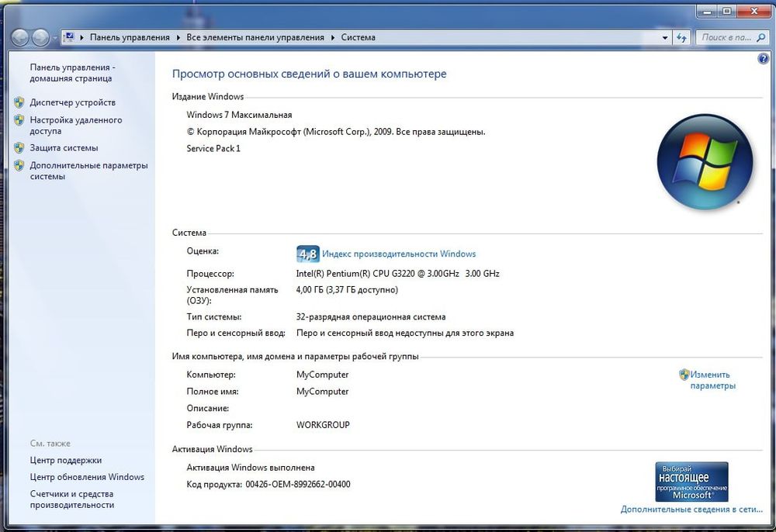Click the WORKGROUP workgroup value
Screen dimensions: 776x532
[323, 425]
